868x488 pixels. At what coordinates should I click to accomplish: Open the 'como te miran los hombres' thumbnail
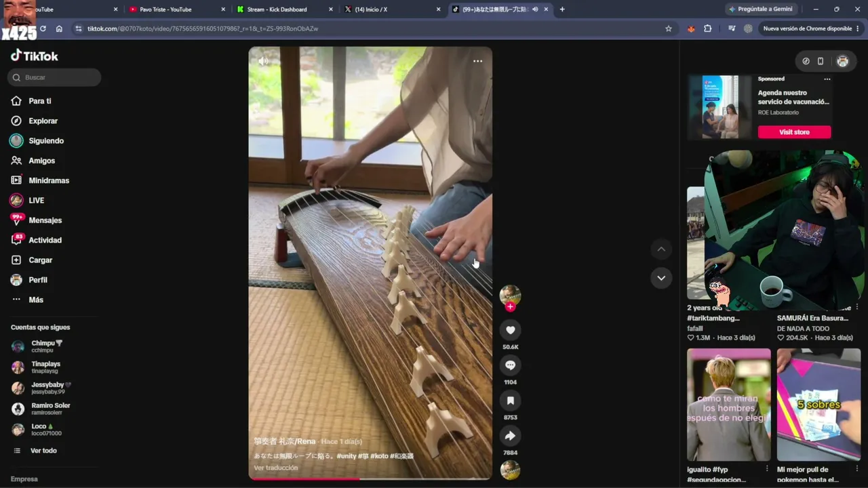tap(729, 405)
